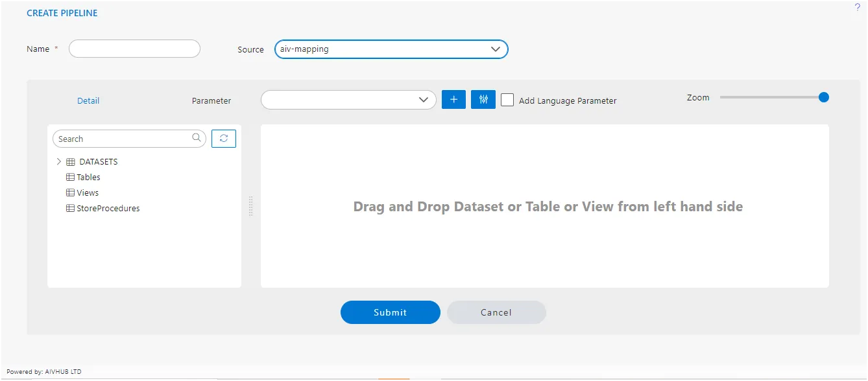Select the Views tree item
The height and width of the screenshot is (381, 868).
88,192
